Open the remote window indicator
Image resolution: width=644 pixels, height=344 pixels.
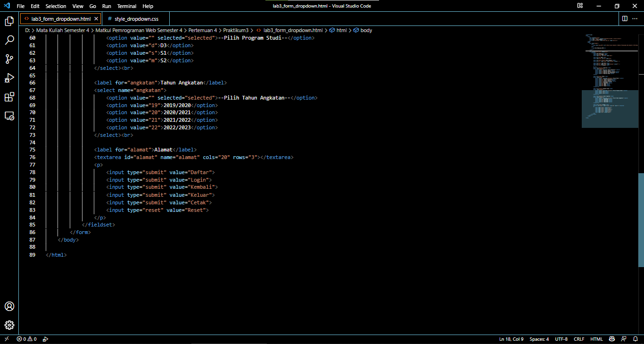[6, 339]
